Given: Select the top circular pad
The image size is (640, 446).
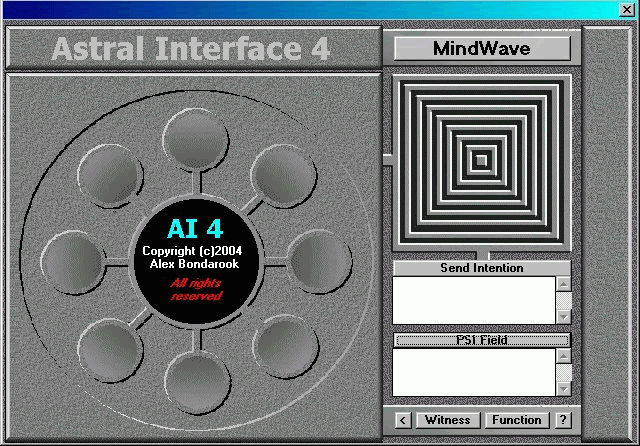Looking at the screenshot, I should pos(196,139).
